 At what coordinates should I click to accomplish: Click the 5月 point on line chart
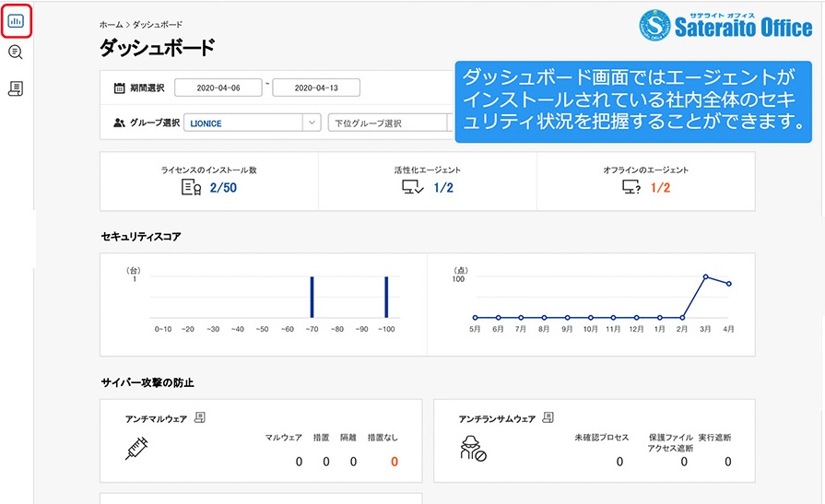(x=475, y=317)
